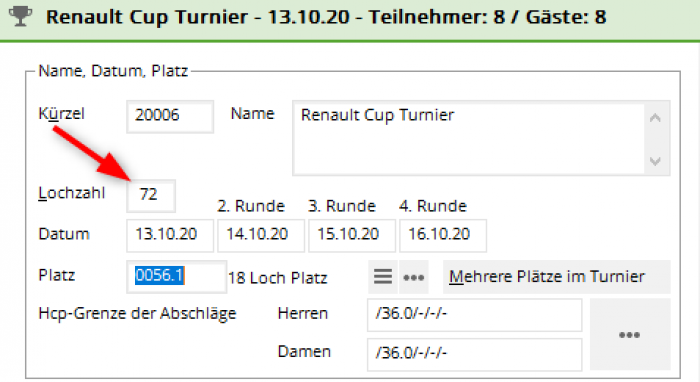700x382 pixels.
Task: Click the Kürzel label
Action: pyautogui.click(x=61, y=114)
